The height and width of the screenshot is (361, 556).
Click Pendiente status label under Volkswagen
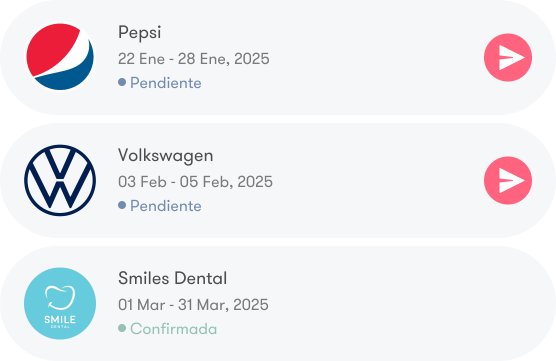[166, 206]
